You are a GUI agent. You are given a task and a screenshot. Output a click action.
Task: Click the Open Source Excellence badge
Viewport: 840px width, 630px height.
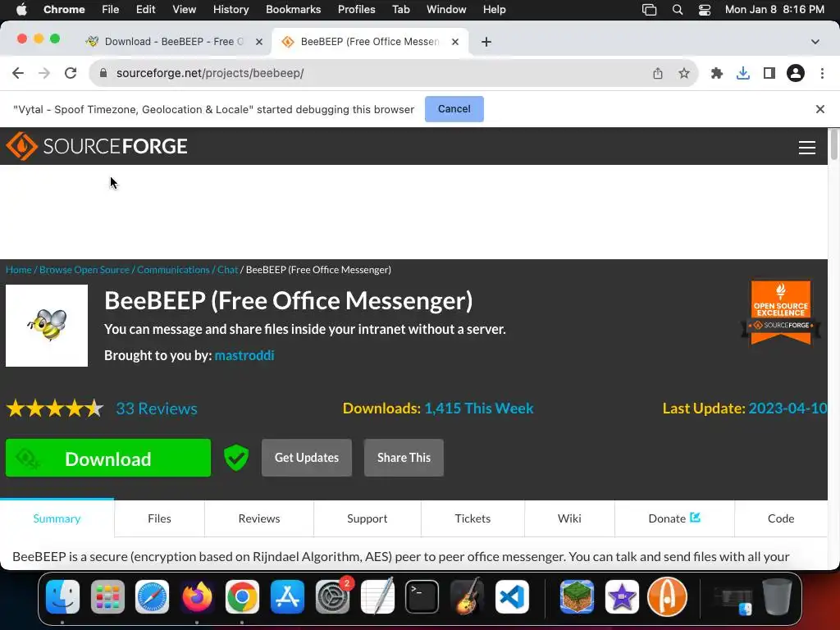[x=781, y=313]
